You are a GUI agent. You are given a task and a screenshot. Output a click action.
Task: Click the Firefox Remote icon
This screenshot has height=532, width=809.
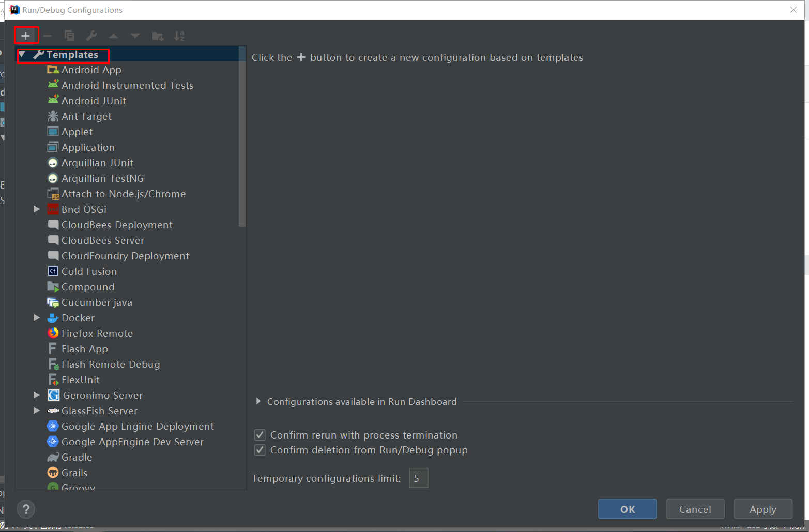click(53, 333)
